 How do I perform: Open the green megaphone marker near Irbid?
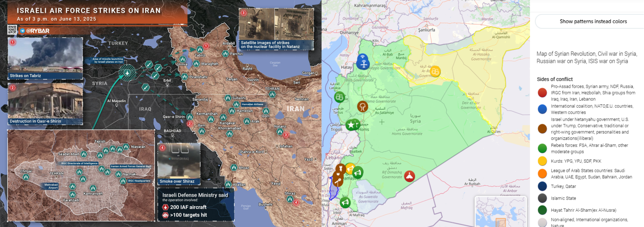pyautogui.click(x=346, y=202)
